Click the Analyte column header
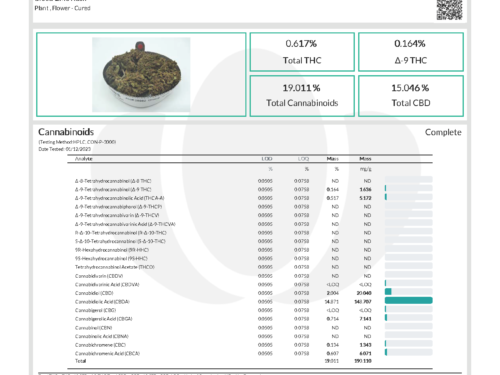This screenshot has width=500, height=375. 84,159
